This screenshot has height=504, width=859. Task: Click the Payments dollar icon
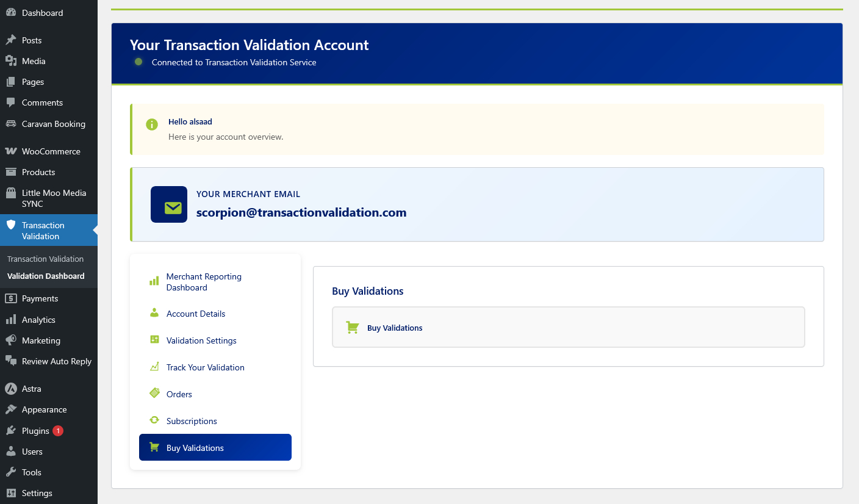(x=11, y=298)
